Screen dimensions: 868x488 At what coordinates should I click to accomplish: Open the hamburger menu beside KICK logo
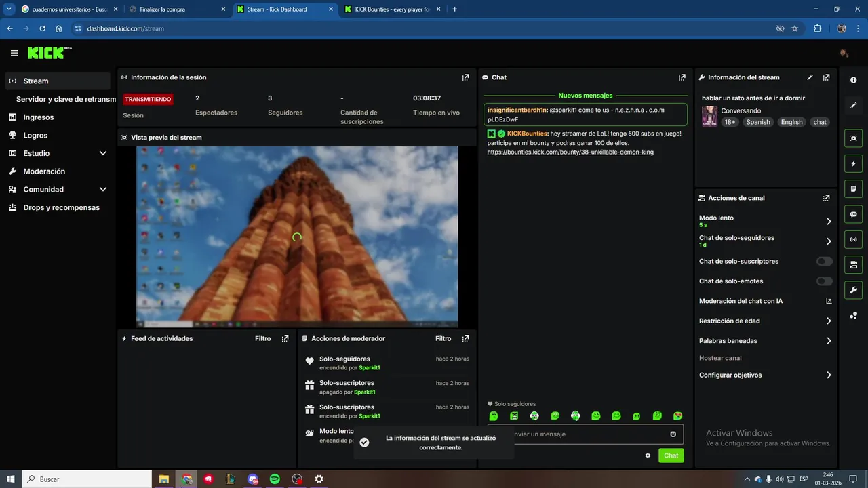(14, 53)
